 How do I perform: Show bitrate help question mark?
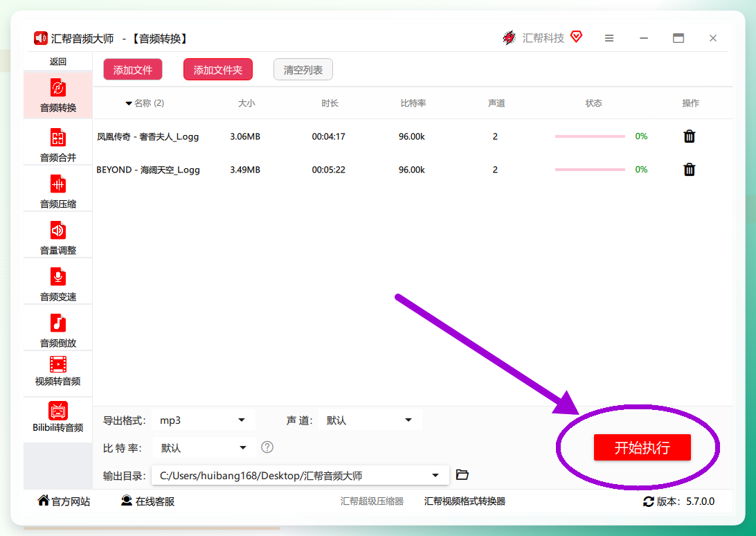point(267,447)
